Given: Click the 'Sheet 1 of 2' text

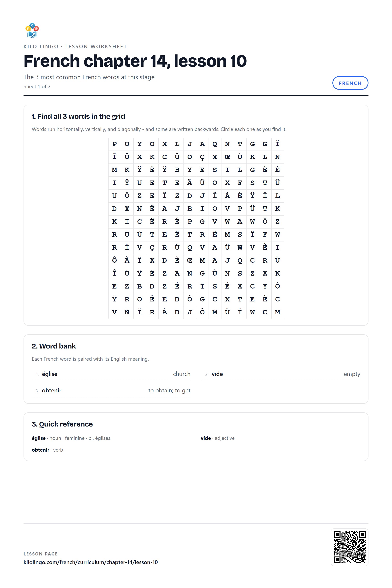Looking at the screenshot, I should (x=37, y=86).
